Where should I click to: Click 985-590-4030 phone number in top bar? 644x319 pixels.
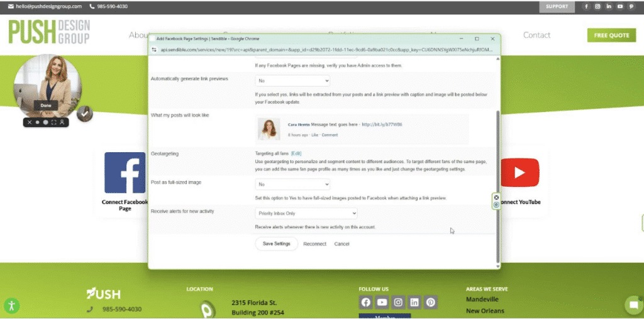[112, 6]
